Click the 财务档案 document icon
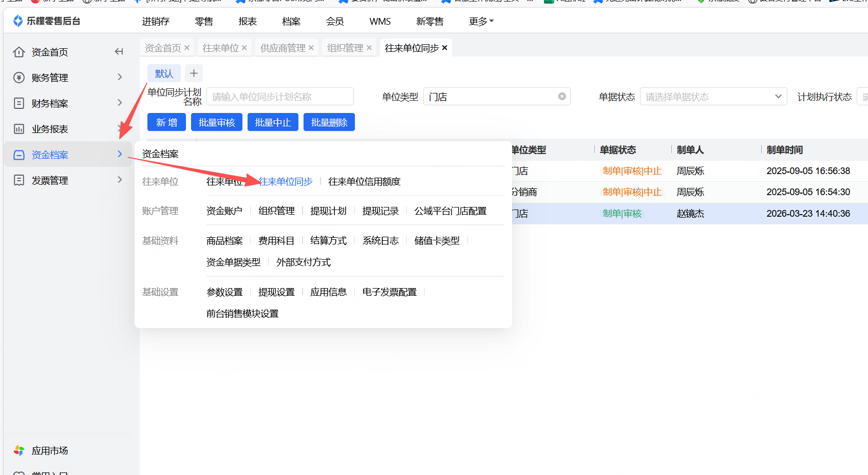The height and width of the screenshot is (475, 868). [19, 103]
